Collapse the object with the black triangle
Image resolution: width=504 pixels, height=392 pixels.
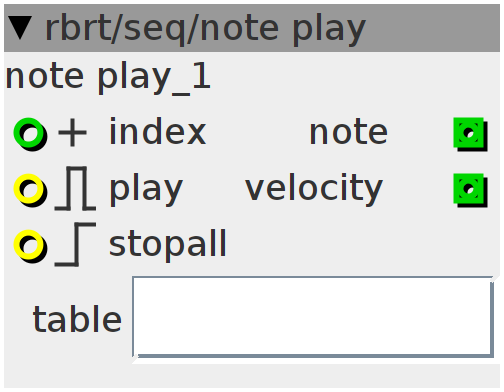click(20, 28)
